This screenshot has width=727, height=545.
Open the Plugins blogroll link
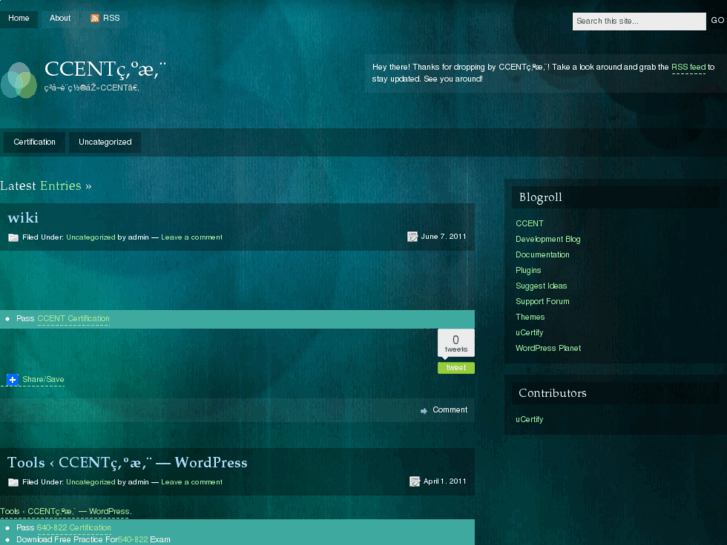(x=528, y=270)
